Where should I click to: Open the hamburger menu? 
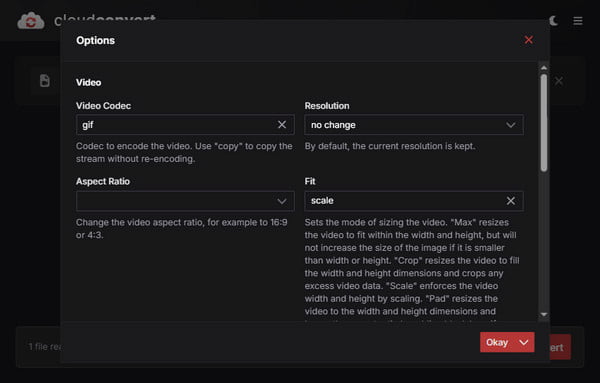click(578, 21)
